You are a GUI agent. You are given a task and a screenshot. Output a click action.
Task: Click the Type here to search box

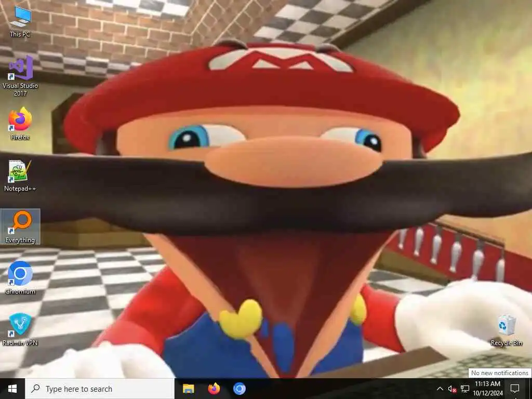coord(100,389)
